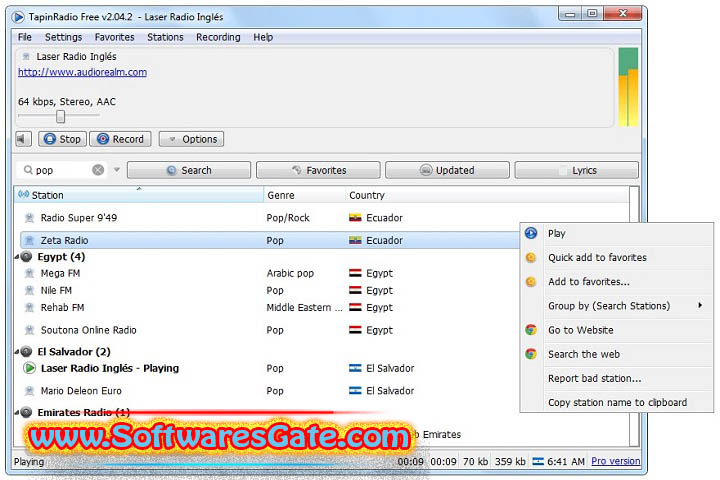Mute audio with the speaker icon
The width and height of the screenshot is (720, 480).
(23, 139)
